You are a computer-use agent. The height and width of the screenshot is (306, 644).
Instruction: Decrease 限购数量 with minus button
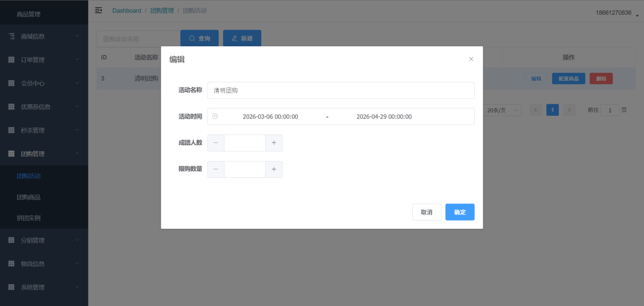click(x=216, y=169)
